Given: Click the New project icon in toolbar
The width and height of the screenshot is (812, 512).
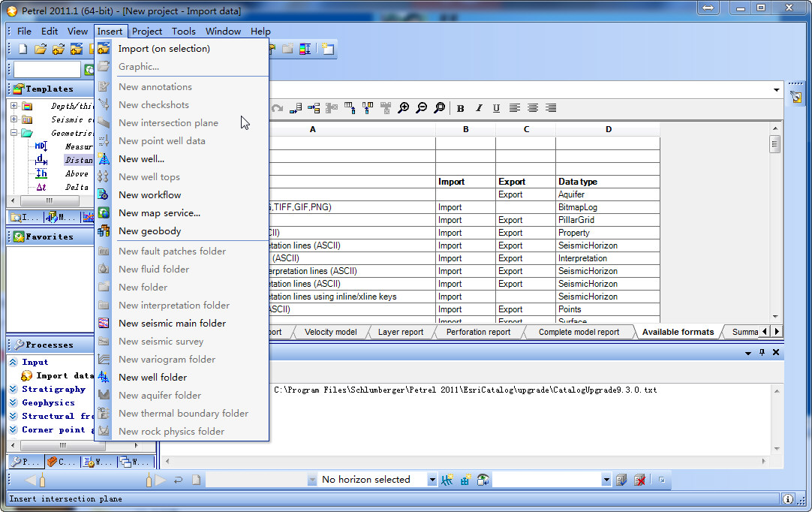Looking at the screenshot, I should 23,49.
